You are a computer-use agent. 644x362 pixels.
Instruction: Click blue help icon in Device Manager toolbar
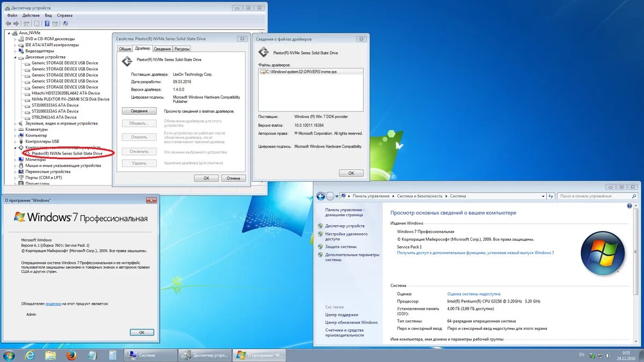tap(47, 23)
